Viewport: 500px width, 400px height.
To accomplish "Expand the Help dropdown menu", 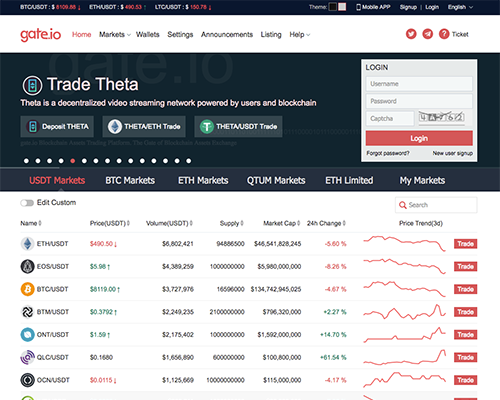I will (300, 34).
